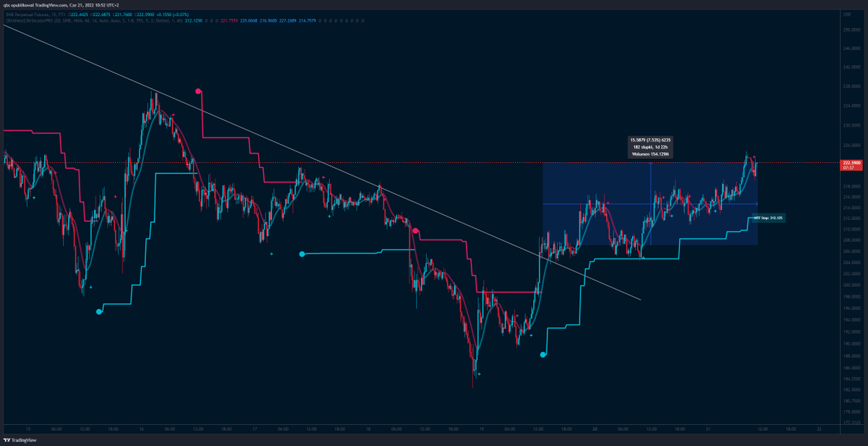Click the 'Wolumen 154.129M' tooltip line
This screenshot has height=446, width=868.
tap(650, 154)
